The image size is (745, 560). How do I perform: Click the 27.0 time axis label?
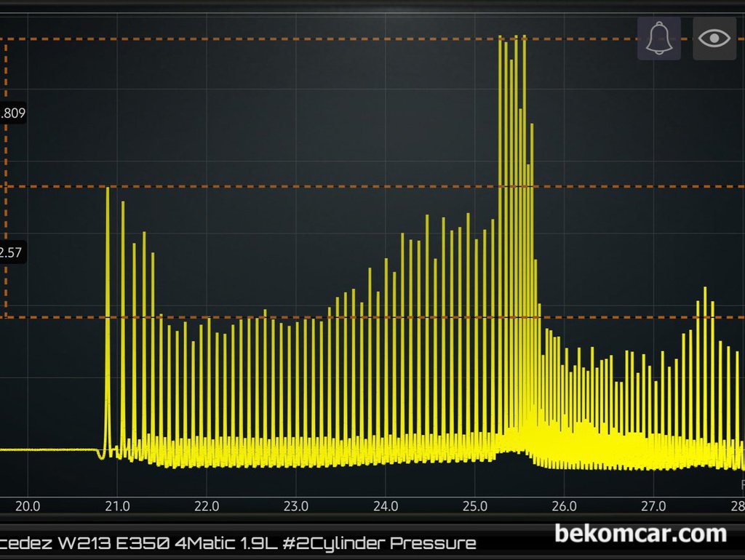[x=654, y=506]
